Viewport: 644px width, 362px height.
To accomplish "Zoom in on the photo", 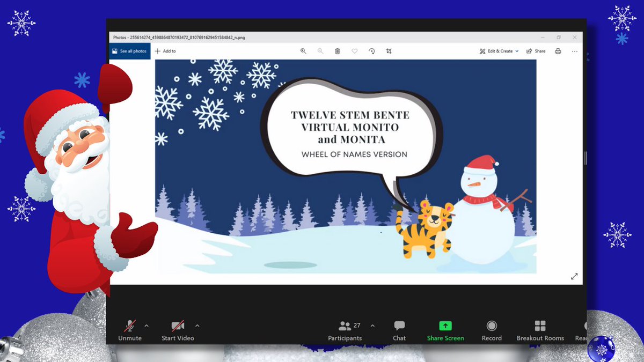I will coord(303,51).
